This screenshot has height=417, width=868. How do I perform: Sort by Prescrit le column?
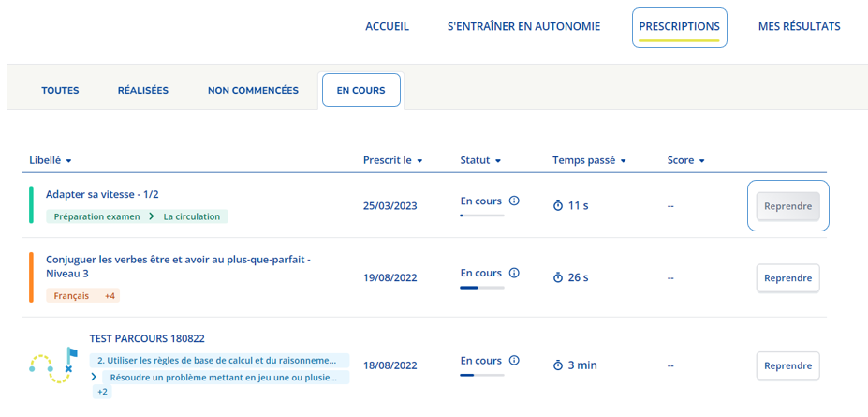point(393,160)
